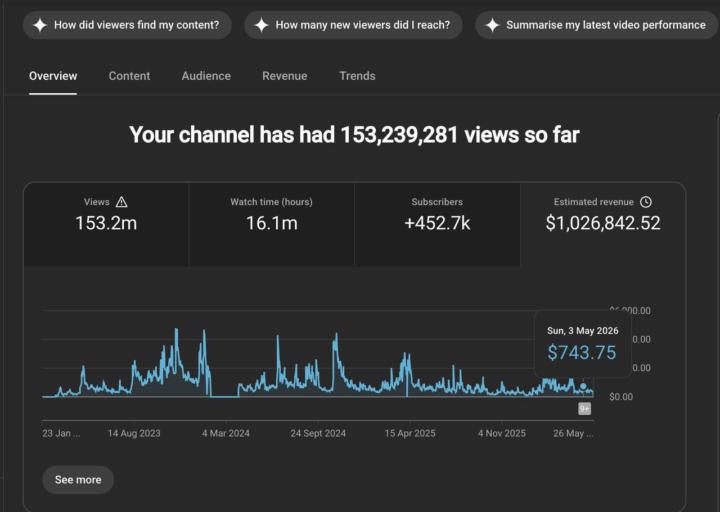Select the Subscribers +452.7k metric card

coord(437,224)
